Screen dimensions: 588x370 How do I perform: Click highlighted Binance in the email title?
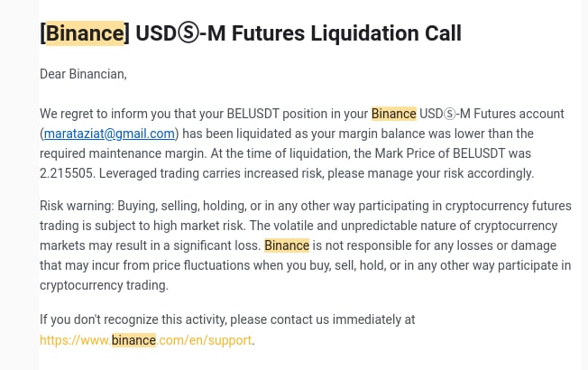[85, 33]
